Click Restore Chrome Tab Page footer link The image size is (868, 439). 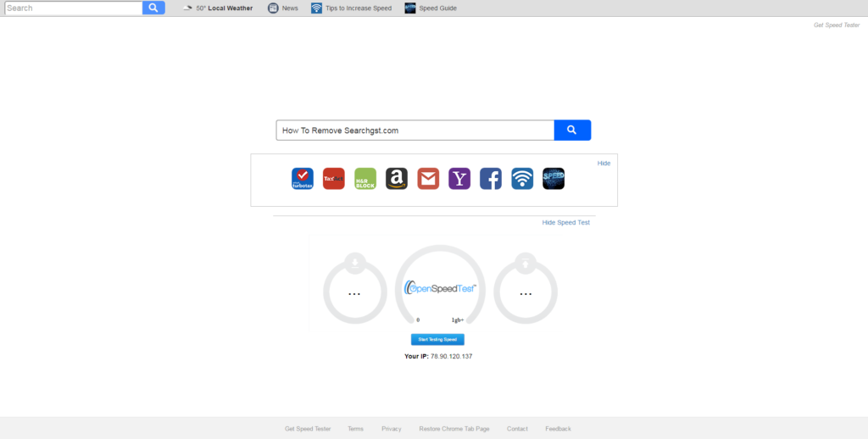(454, 429)
